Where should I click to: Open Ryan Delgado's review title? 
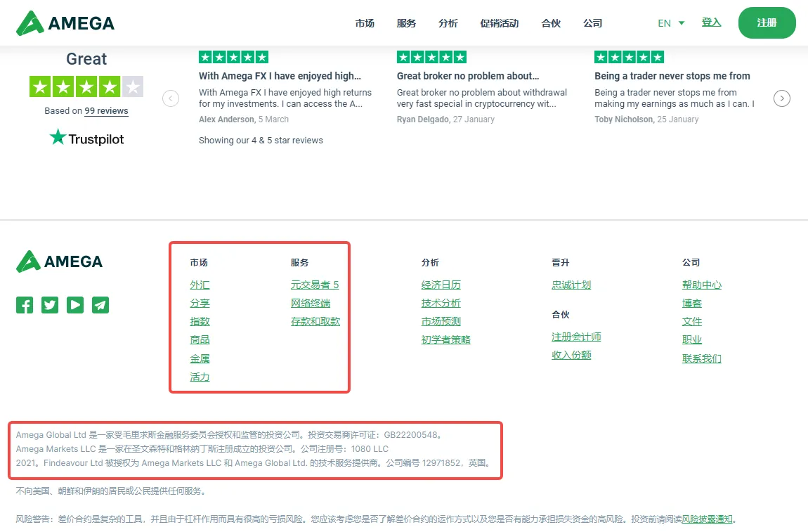[x=468, y=76]
